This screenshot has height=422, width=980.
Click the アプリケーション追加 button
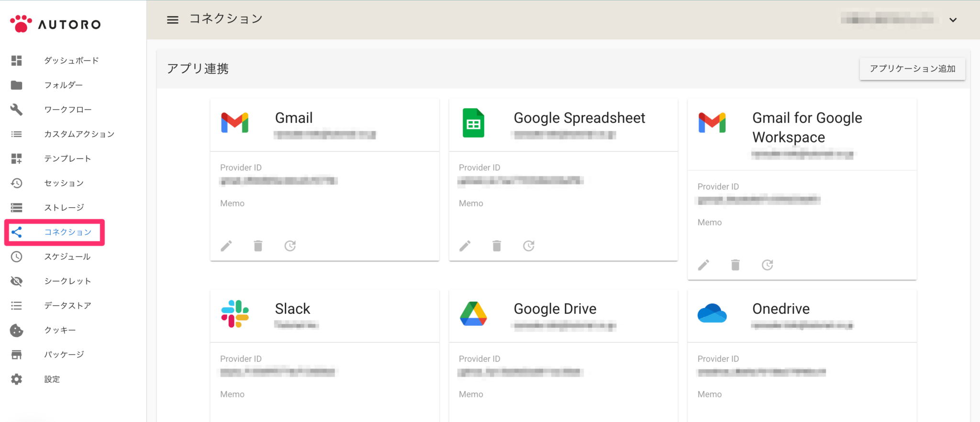click(912, 69)
